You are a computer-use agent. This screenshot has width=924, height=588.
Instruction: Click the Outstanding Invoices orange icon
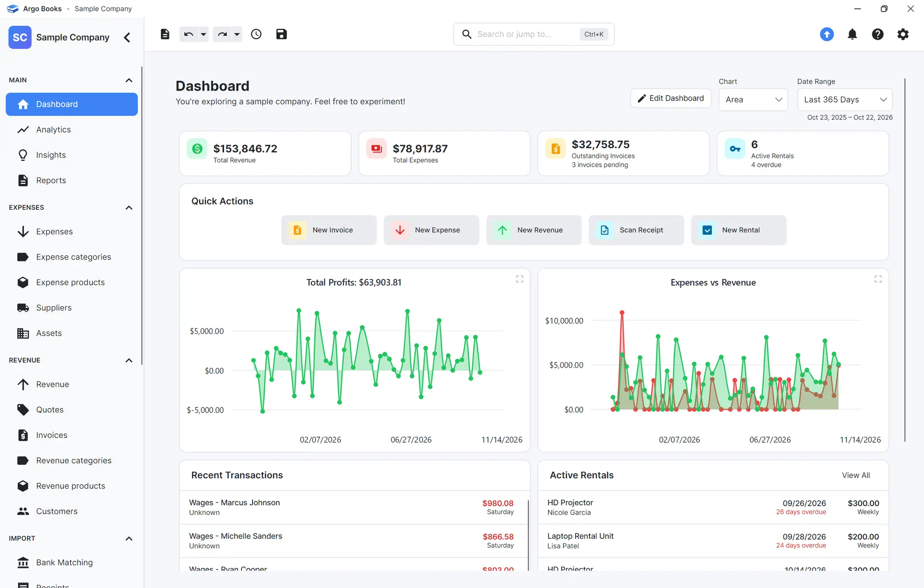556,149
